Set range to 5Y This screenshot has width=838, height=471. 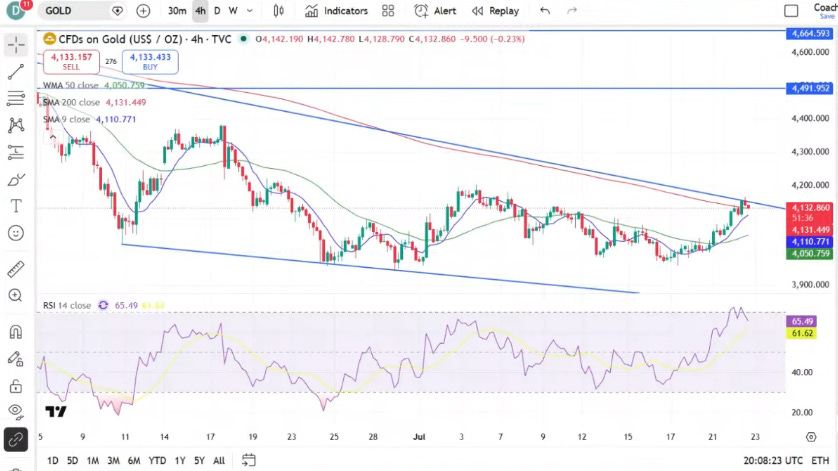pyautogui.click(x=199, y=460)
